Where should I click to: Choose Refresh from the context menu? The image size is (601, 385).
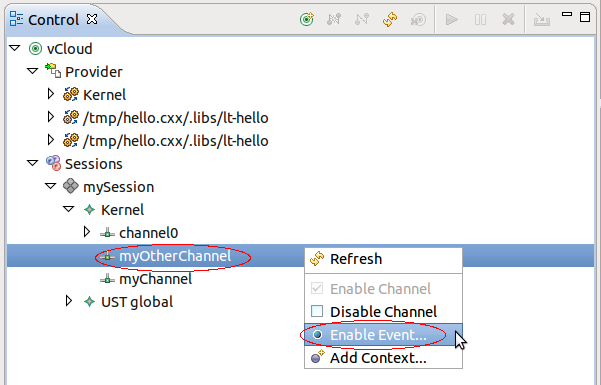(x=383, y=260)
